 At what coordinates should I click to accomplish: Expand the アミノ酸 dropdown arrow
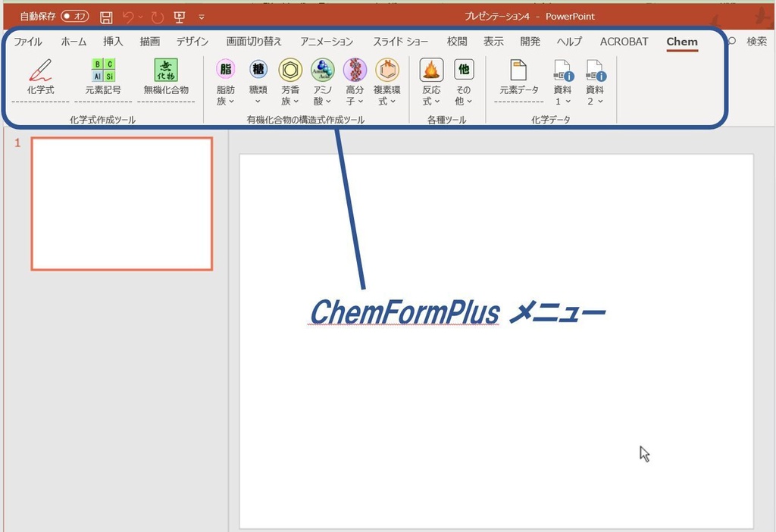pos(328,102)
